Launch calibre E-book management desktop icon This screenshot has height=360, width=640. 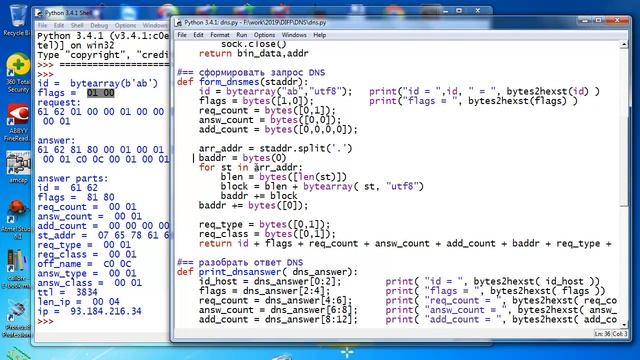(16, 267)
